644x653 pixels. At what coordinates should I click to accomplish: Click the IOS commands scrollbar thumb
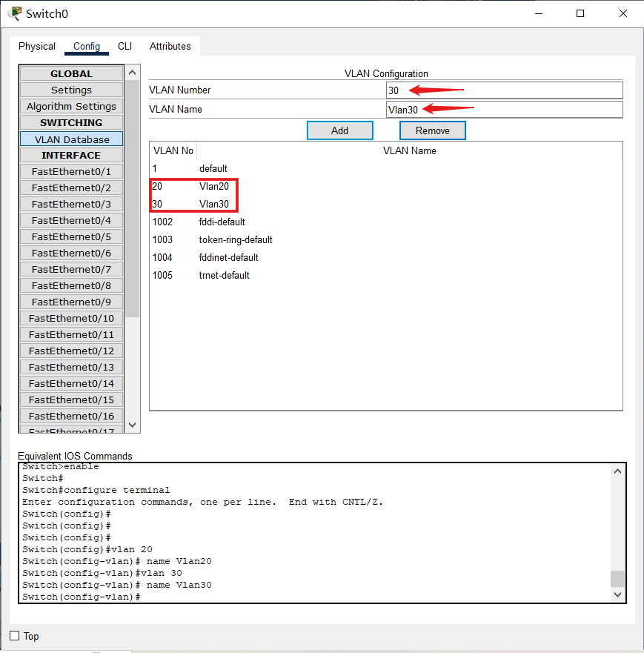pyautogui.click(x=618, y=578)
